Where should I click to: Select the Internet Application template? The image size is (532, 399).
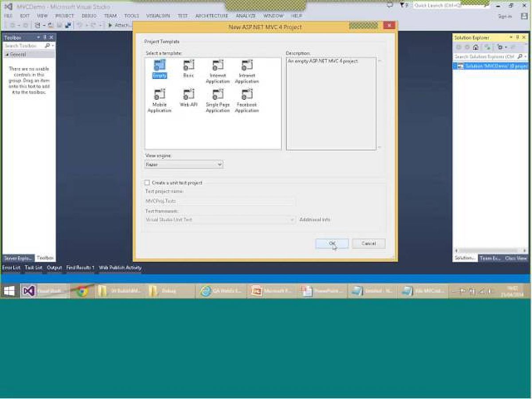[218, 66]
